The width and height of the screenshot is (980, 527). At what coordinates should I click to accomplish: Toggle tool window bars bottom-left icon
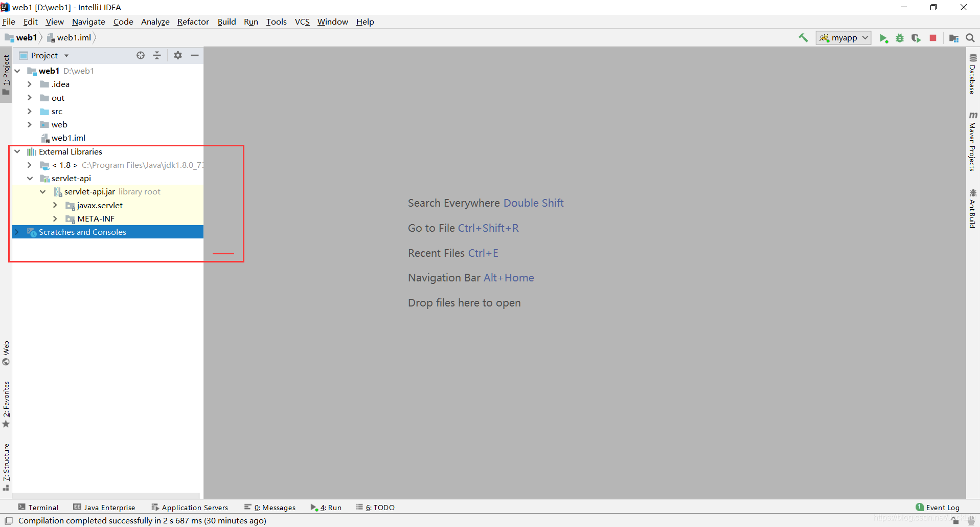pos(8,521)
